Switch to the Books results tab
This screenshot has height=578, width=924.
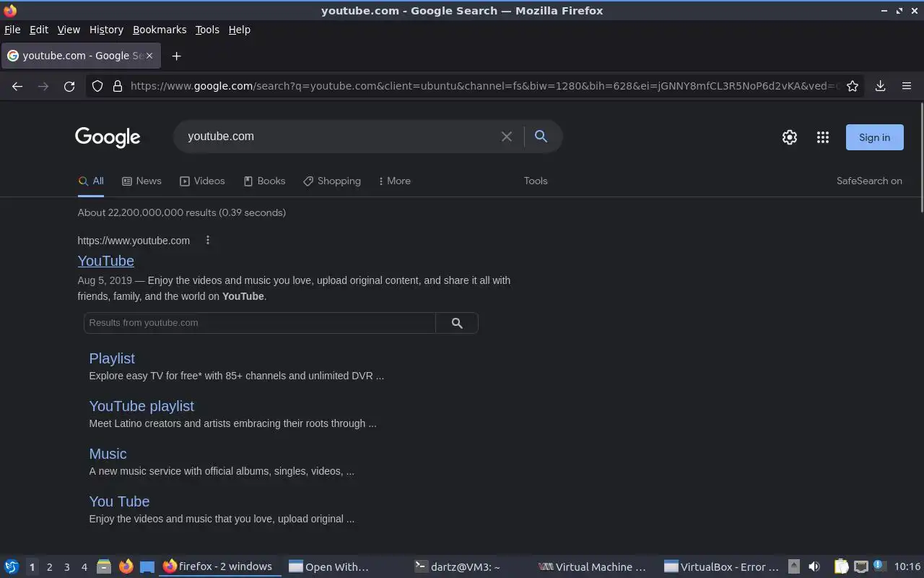[264, 181]
